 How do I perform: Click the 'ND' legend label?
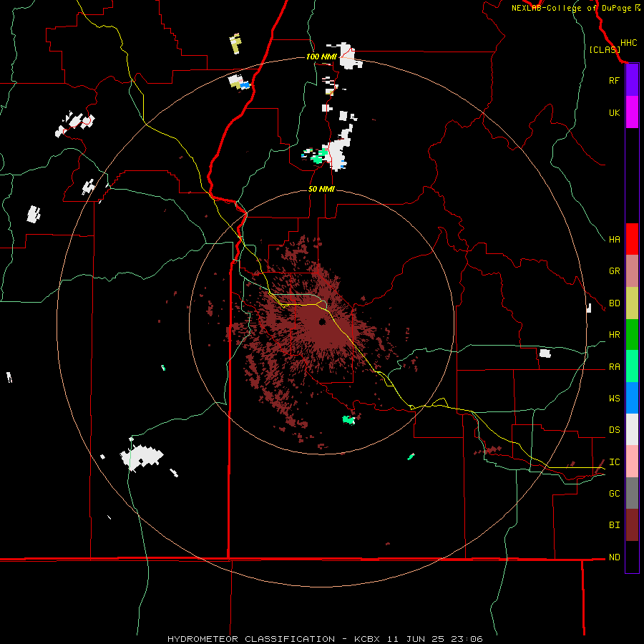(x=614, y=557)
